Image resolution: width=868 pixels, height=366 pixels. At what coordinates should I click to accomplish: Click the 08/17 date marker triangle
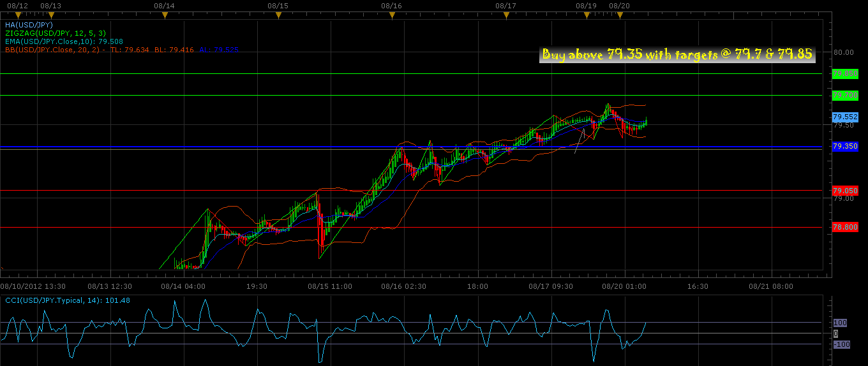click(505, 15)
